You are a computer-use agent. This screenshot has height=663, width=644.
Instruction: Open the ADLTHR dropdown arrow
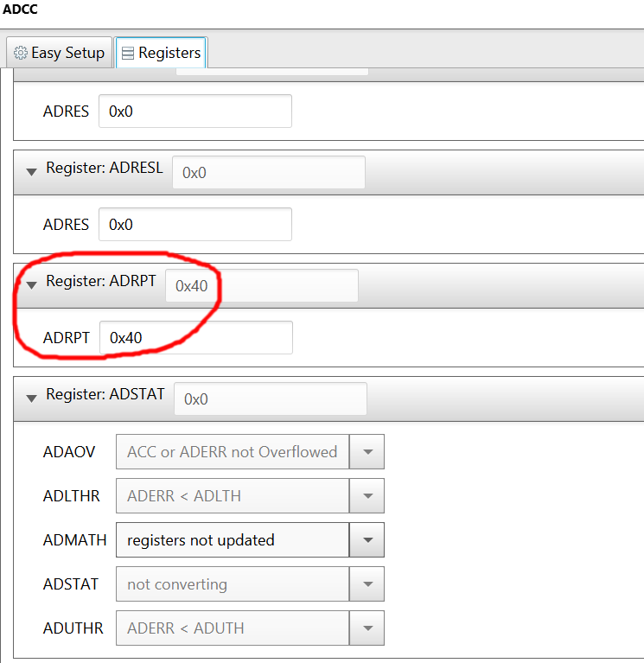367,495
